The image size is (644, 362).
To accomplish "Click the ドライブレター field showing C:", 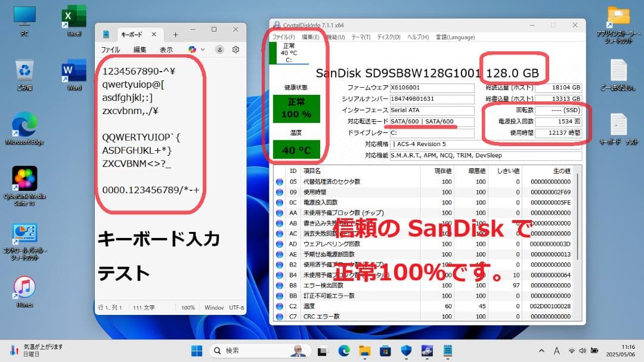I will [x=432, y=133].
